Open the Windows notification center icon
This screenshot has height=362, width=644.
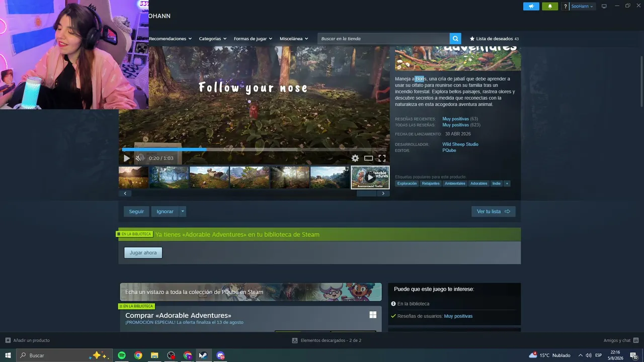point(634,355)
